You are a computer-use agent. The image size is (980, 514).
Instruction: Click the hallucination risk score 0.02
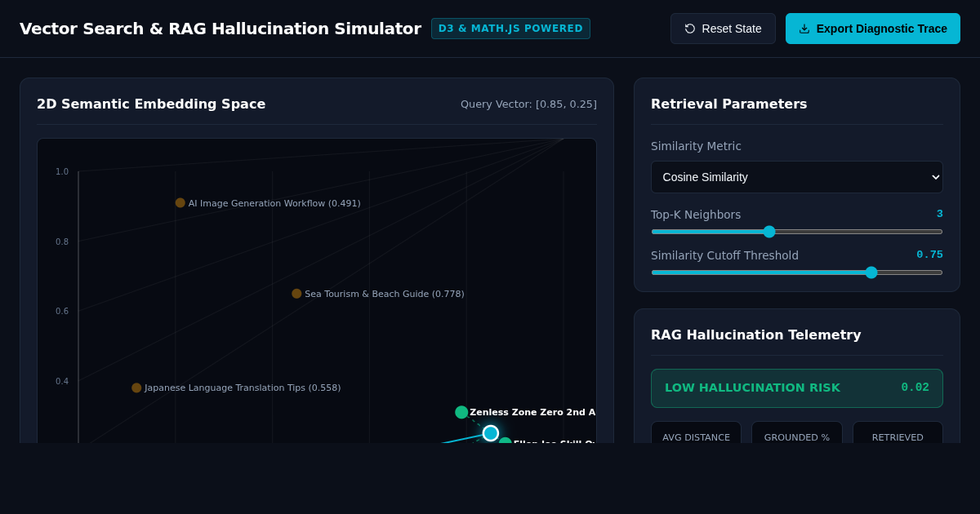(x=915, y=388)
